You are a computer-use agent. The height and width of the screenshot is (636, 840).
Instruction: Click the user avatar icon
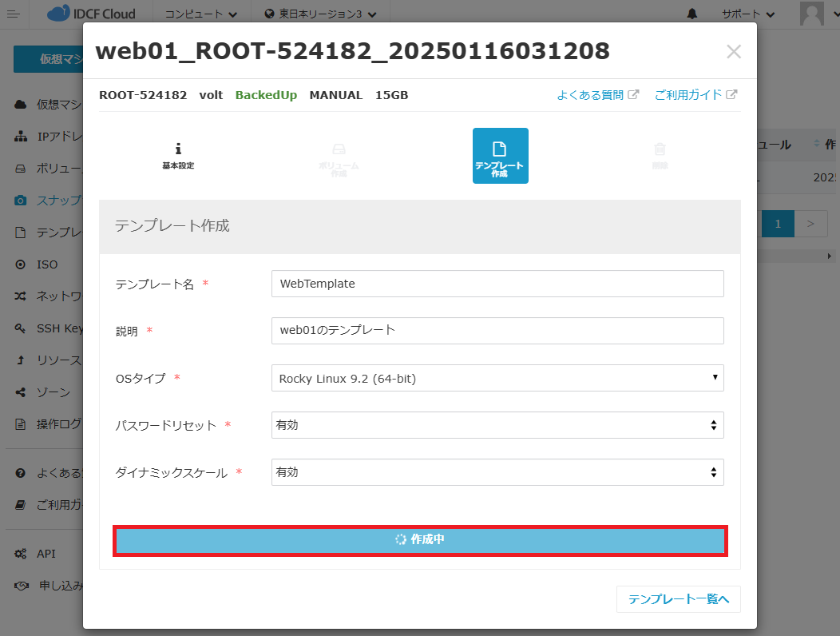click(812, 14)
